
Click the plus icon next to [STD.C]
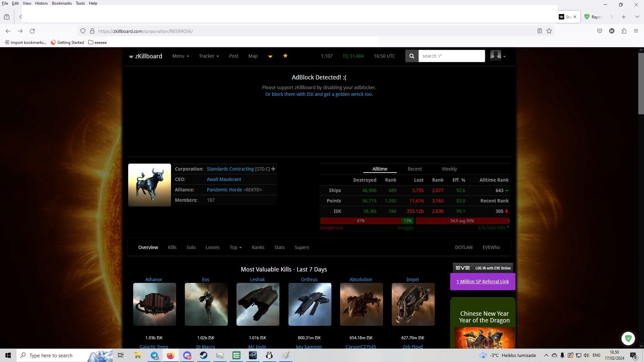[273, 169]
